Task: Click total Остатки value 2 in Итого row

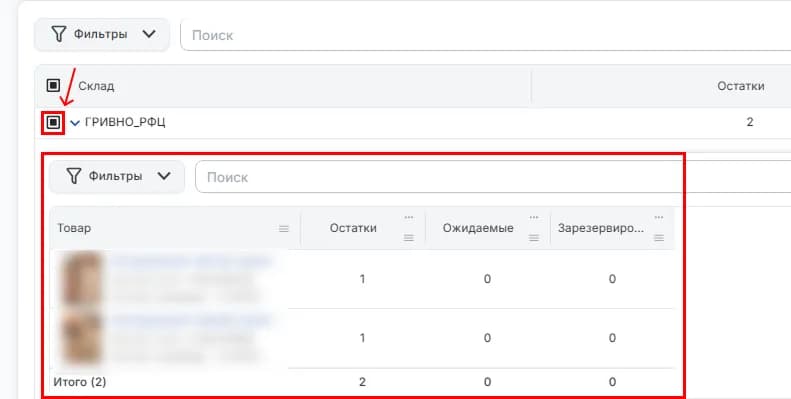Action: point(362,382)
